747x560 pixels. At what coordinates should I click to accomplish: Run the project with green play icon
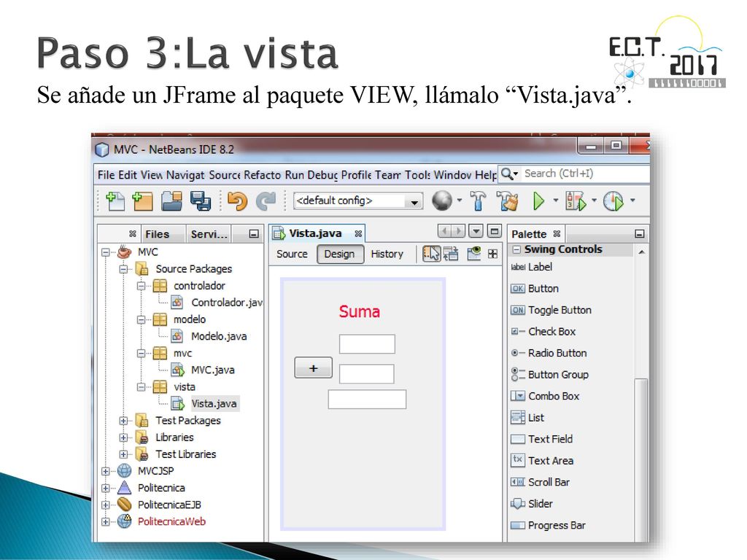[x=538, y=201]
